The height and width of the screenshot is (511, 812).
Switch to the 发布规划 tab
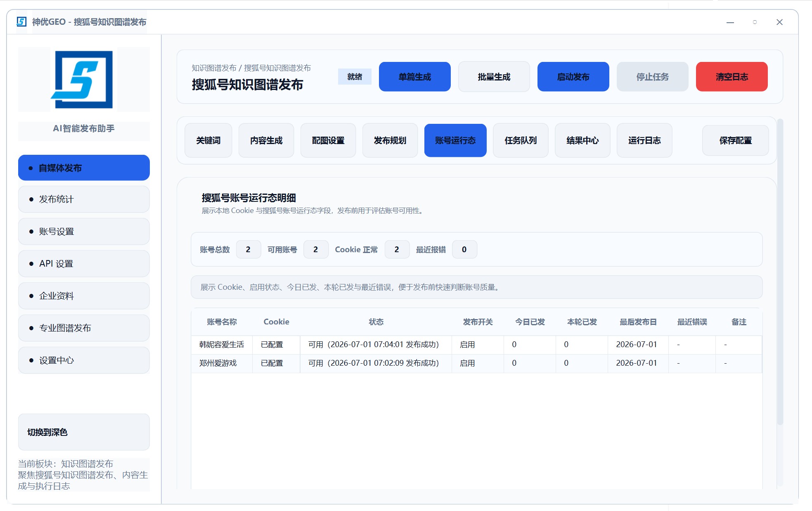(x=390, y=140)
